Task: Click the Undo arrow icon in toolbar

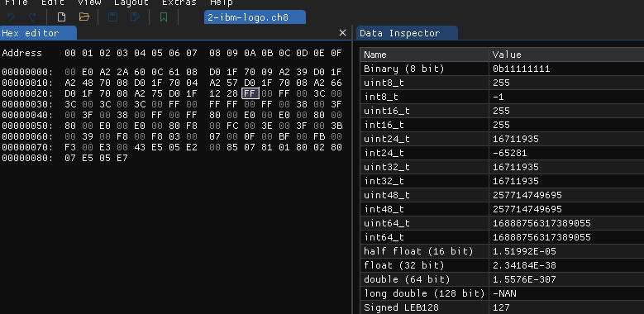Action: (11, 17)
